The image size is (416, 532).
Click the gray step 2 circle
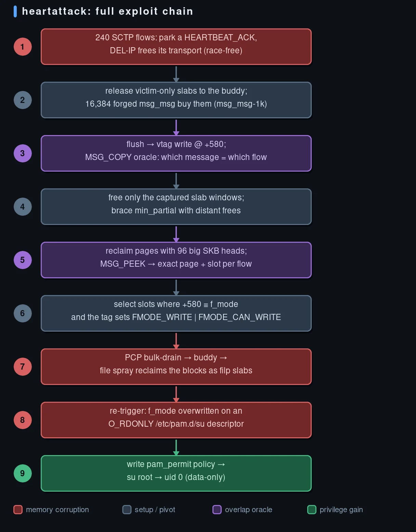(23, 100)
